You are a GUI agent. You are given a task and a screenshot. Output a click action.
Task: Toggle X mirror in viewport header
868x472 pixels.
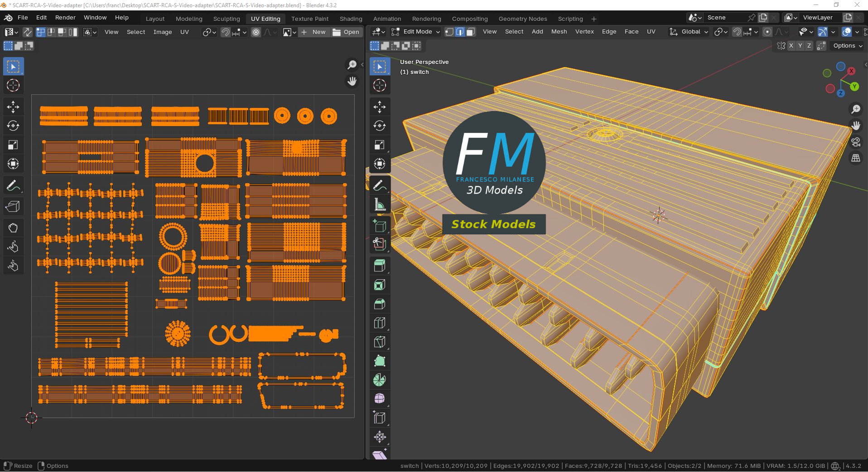point(791,46)
